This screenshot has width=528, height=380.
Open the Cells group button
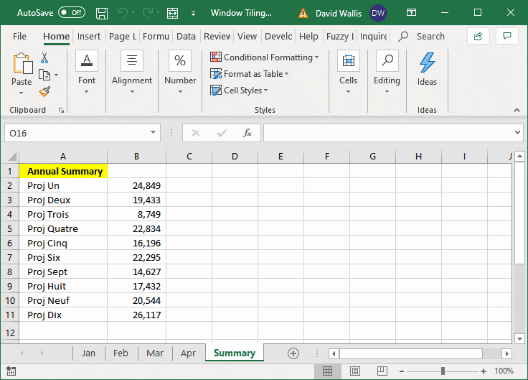(348, 71)
